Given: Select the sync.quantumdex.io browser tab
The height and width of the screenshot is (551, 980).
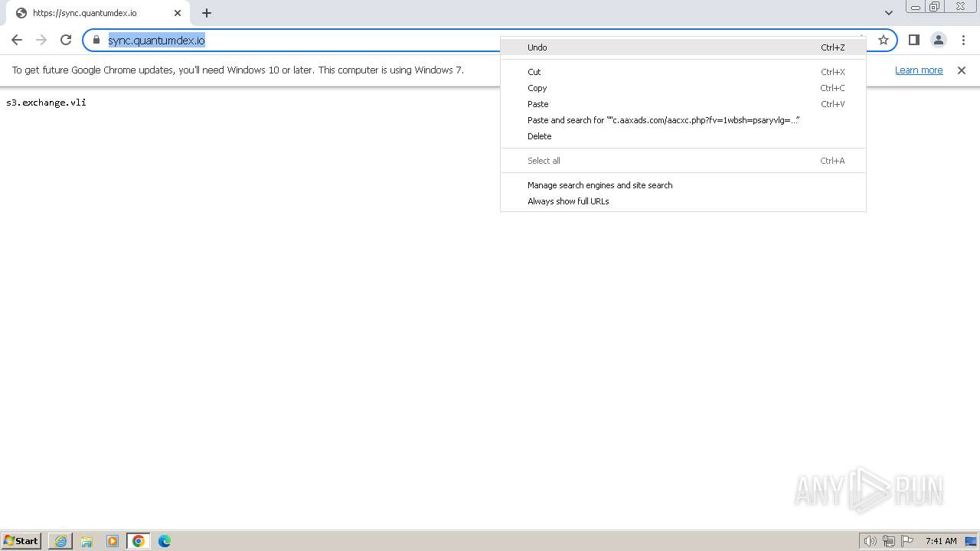Looking at the screenshot, I should pos(96,13).
